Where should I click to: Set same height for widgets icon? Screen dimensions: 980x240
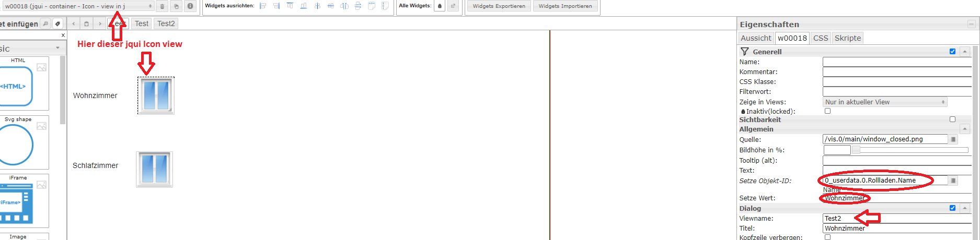[385, 6]
